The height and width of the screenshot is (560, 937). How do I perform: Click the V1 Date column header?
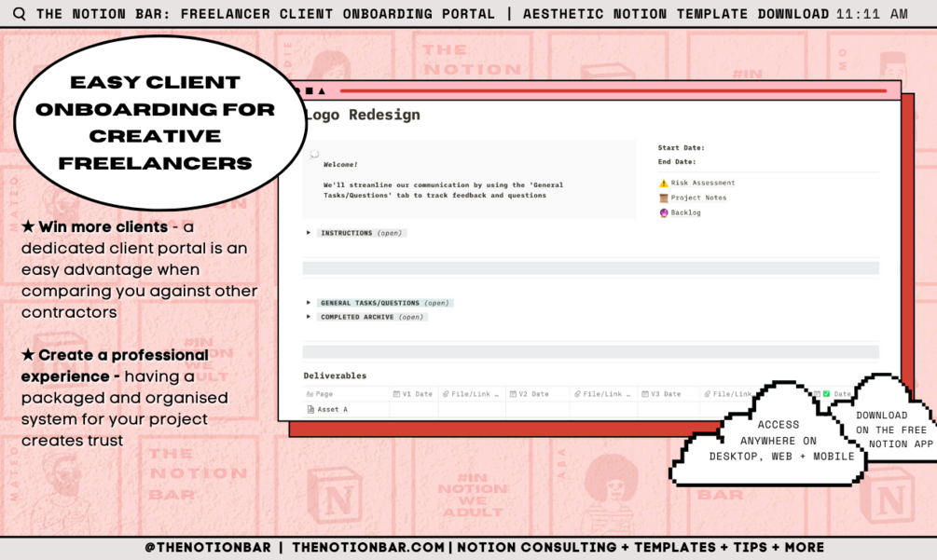[x=413, y=394]
